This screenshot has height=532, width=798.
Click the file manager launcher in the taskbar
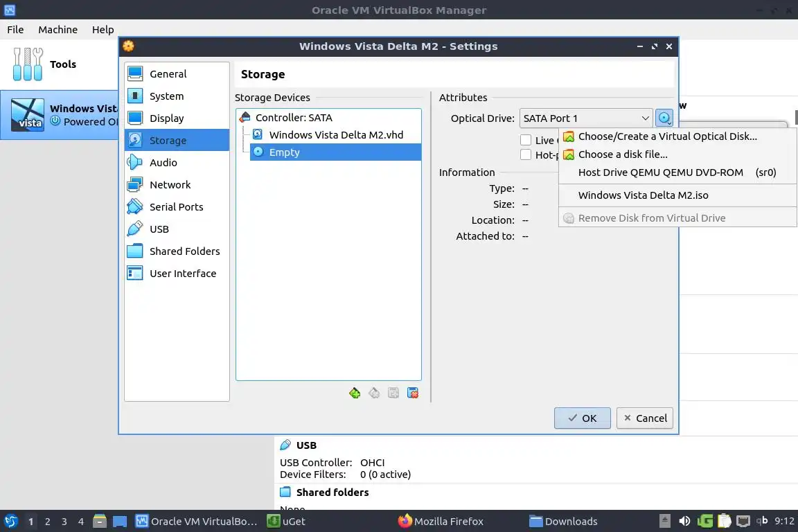pos(100,522)
